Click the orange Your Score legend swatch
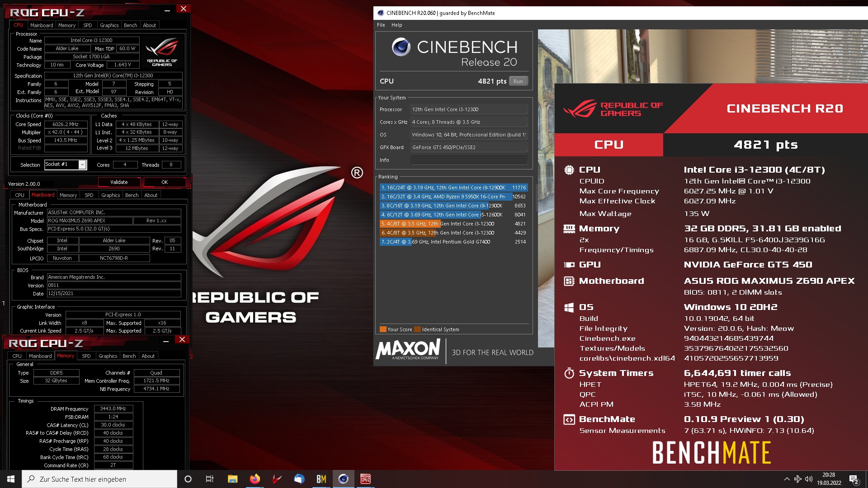 click(x=383, y=329)
